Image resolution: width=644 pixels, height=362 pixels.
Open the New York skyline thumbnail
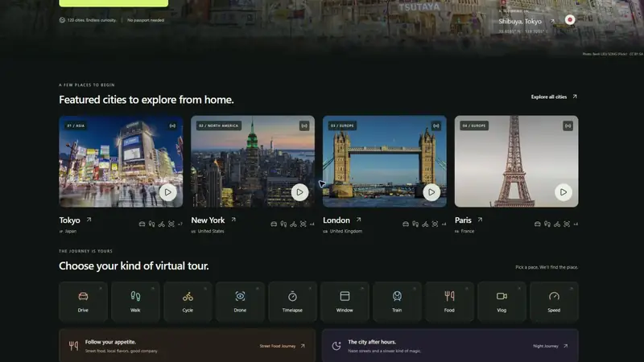[x=253, y=162]
